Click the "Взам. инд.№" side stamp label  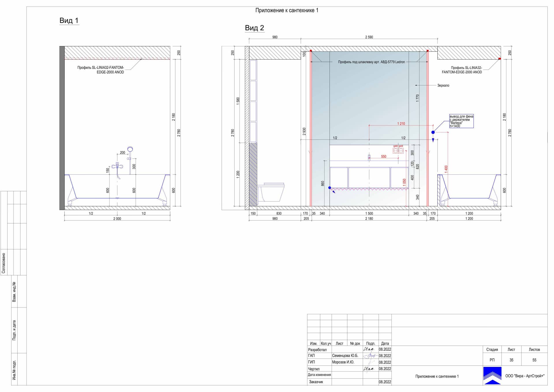[x=14, y=292]
